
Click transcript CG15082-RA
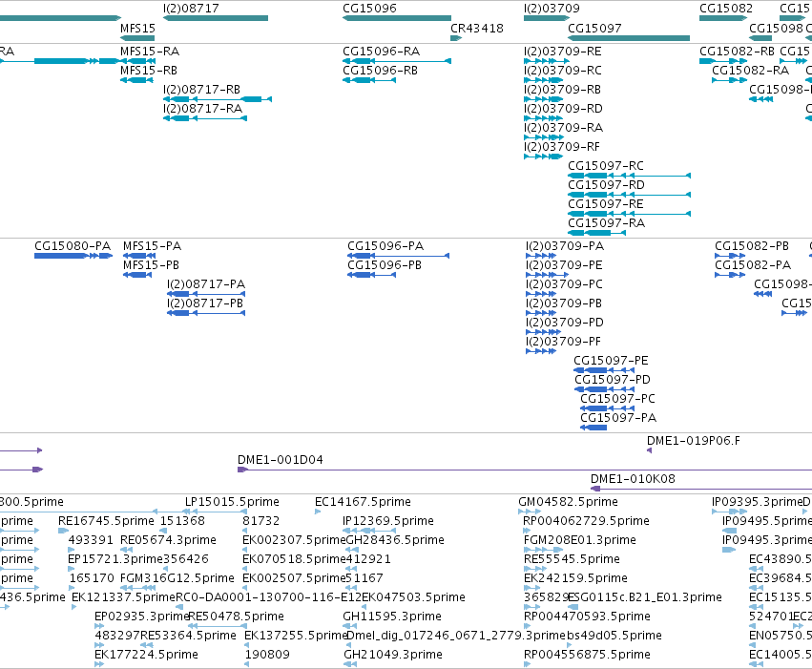[751, 71]
